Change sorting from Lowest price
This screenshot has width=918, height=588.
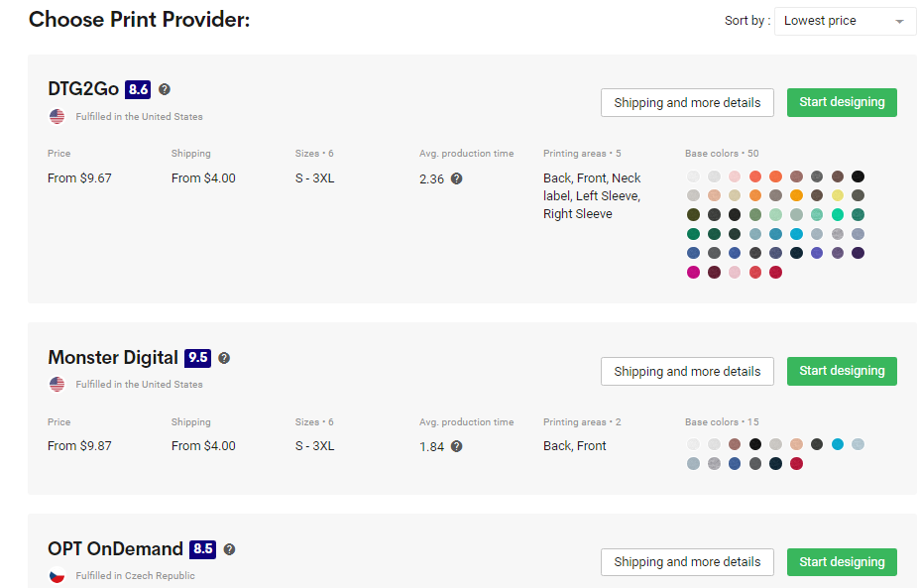coord(845,20)
